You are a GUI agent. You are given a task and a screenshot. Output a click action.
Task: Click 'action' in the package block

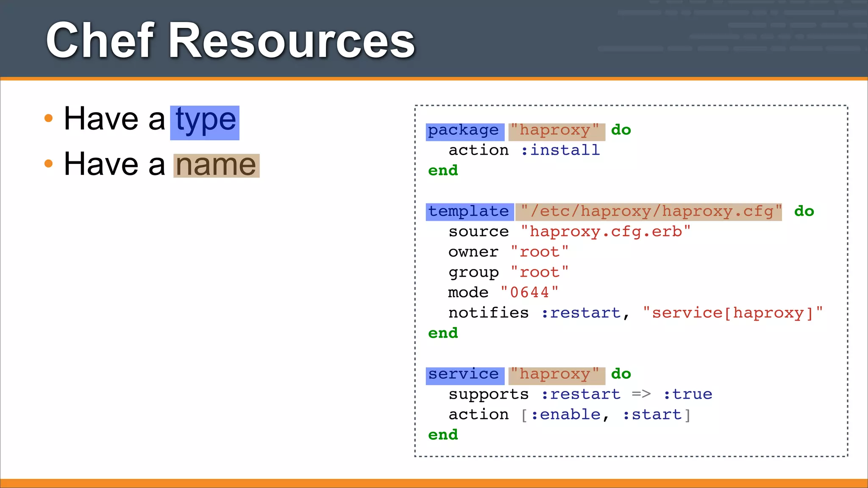coord(479,150)
